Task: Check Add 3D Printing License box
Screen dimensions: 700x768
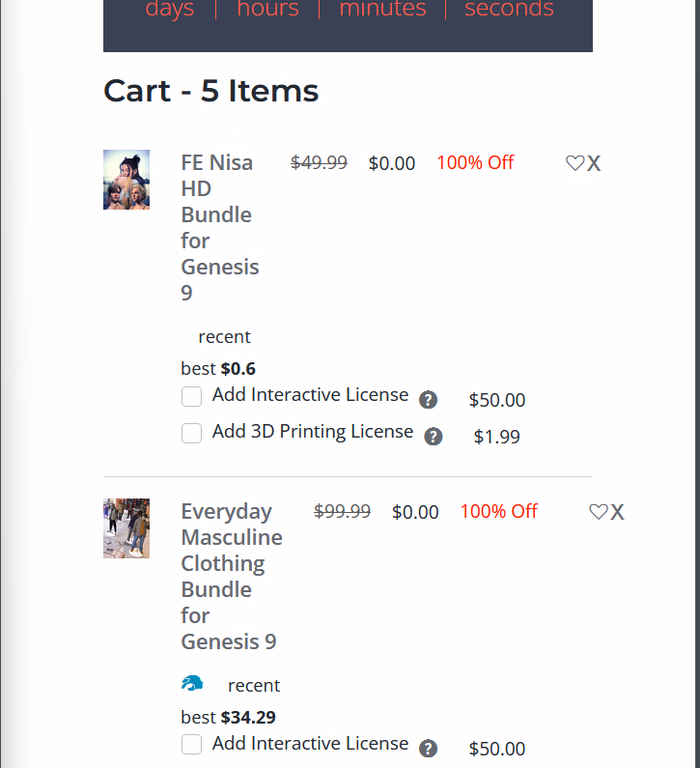Action: (191, 433)
